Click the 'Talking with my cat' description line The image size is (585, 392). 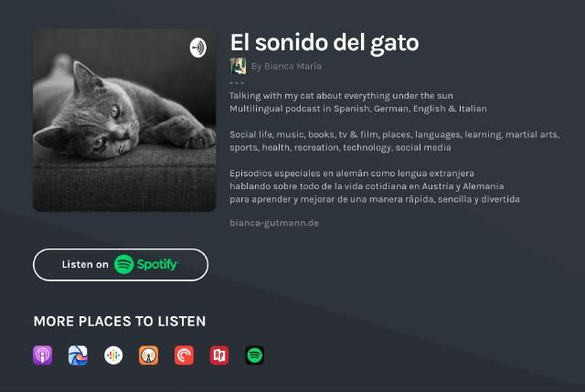(x=341, y=96)
